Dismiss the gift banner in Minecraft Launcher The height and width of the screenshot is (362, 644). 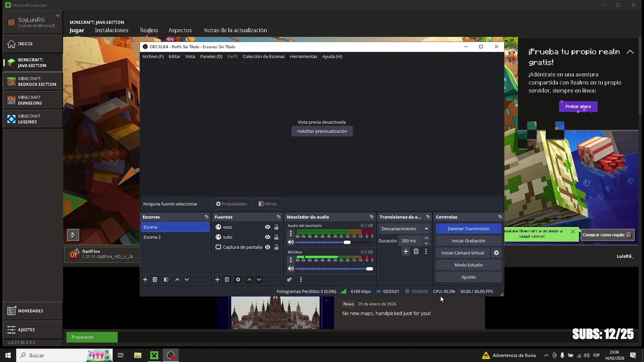[x=573, y=232]
